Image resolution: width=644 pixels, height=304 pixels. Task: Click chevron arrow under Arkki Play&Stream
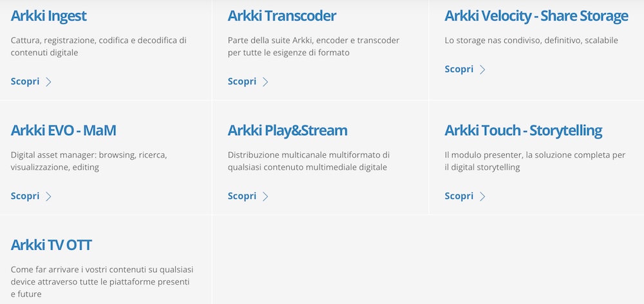pyautogui.click(x=265, y=196)
